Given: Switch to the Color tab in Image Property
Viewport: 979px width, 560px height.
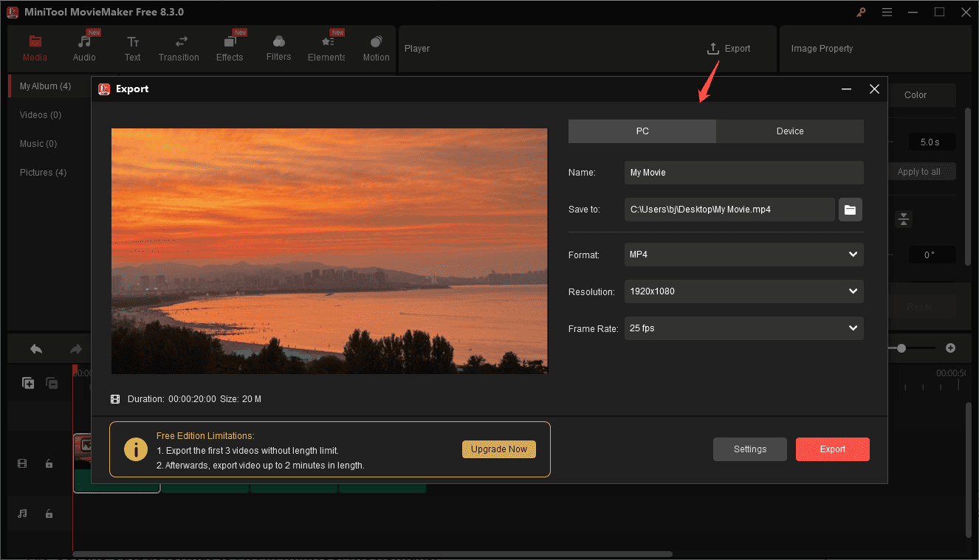Looking at the screenshot, I should 916,94.
